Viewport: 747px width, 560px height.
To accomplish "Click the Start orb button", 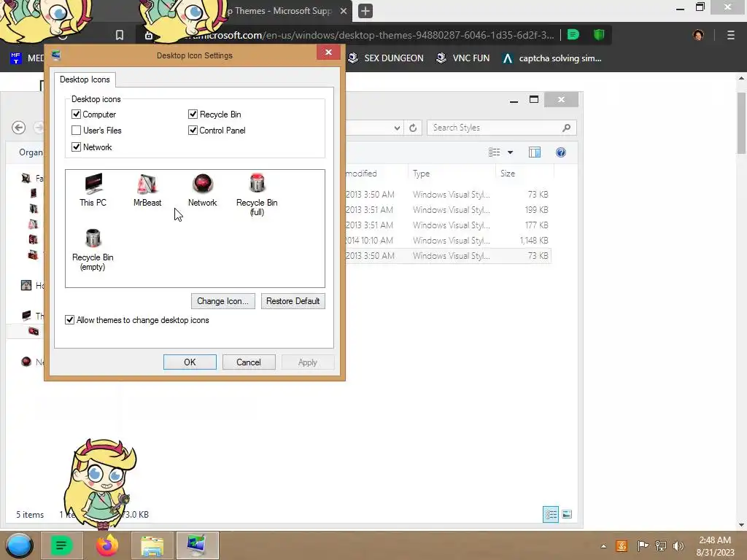I will (19, 545).
